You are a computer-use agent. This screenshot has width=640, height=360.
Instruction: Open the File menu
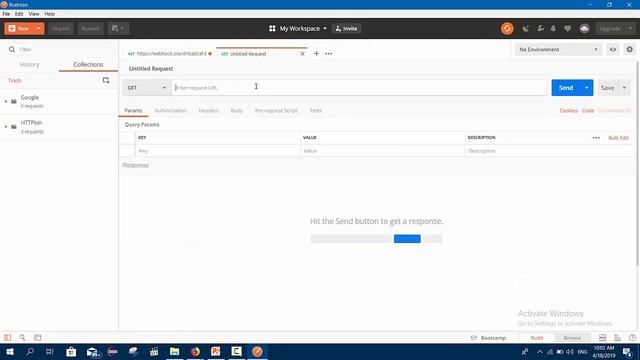pos(6,14)
